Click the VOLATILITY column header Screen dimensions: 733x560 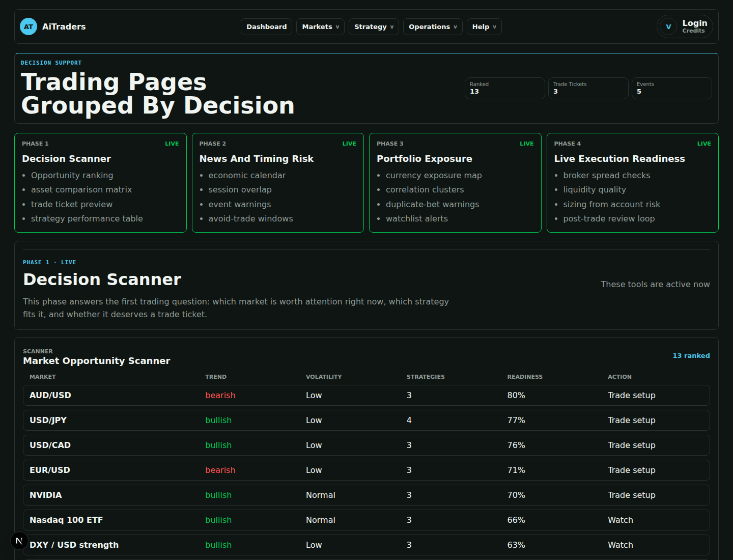point(324,377)
